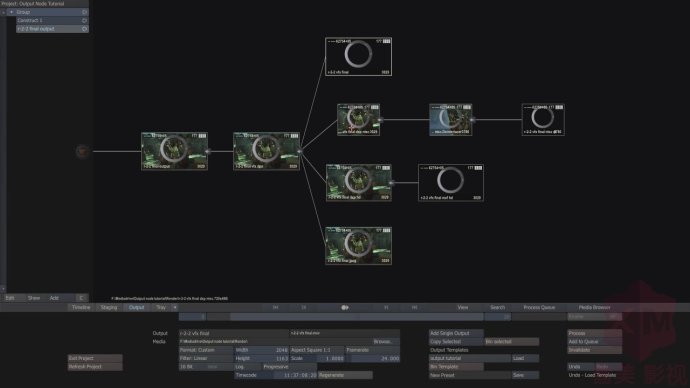This screenshot has height=388, width=690.
Task: Click the play button in transport bar
Action: (x=345, y=307)
